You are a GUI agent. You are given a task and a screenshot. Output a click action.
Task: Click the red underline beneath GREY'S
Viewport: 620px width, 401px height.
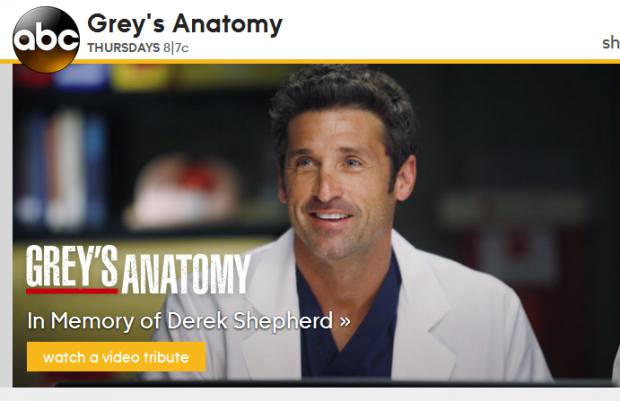(x=72, y=291)
